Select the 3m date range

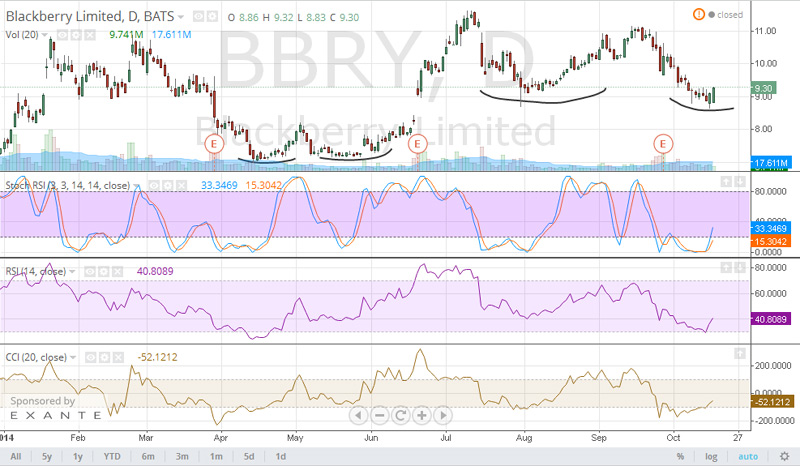click(x=182, y=456)
